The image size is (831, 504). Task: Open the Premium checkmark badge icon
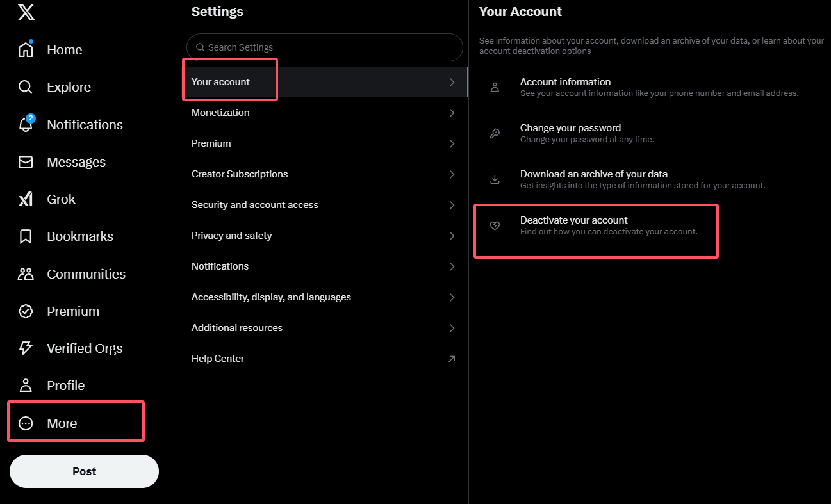click(x=26, y=311)
